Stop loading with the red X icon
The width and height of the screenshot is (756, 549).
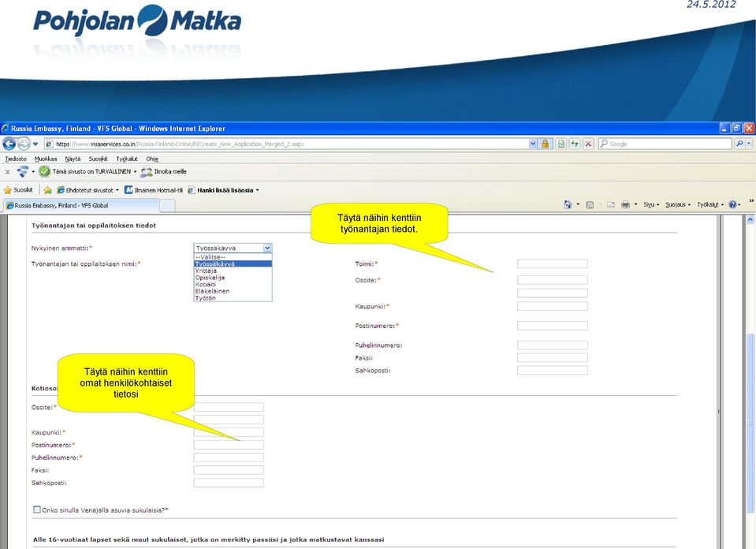coord(588,144)
